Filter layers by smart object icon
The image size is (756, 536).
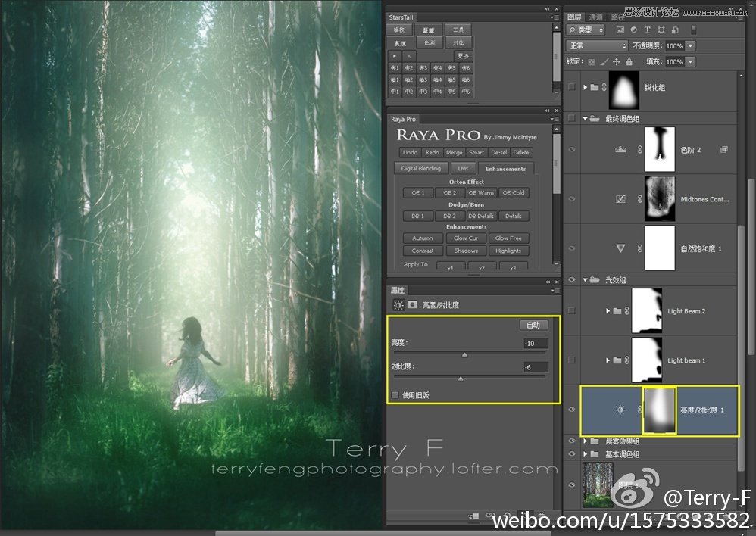(x=675, y=30)
